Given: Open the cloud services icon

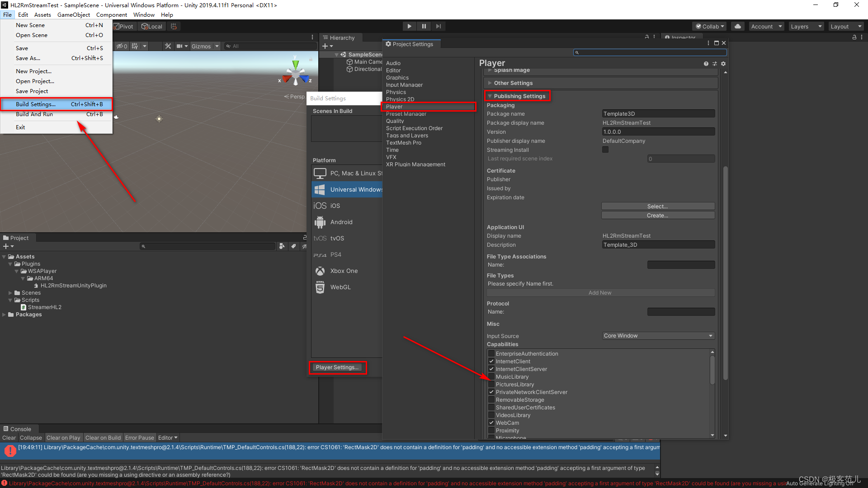Looking at the screenshot, I should tap(738, 26).
